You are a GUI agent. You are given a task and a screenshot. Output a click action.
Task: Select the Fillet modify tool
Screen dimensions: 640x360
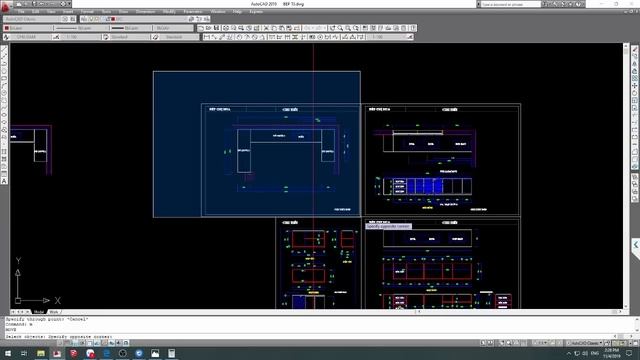pos(635,159)
